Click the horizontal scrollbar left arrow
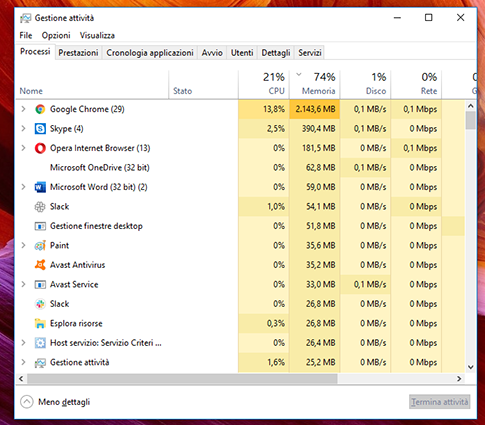Viewport: 485px width, 425px height. tap(21, 379)
